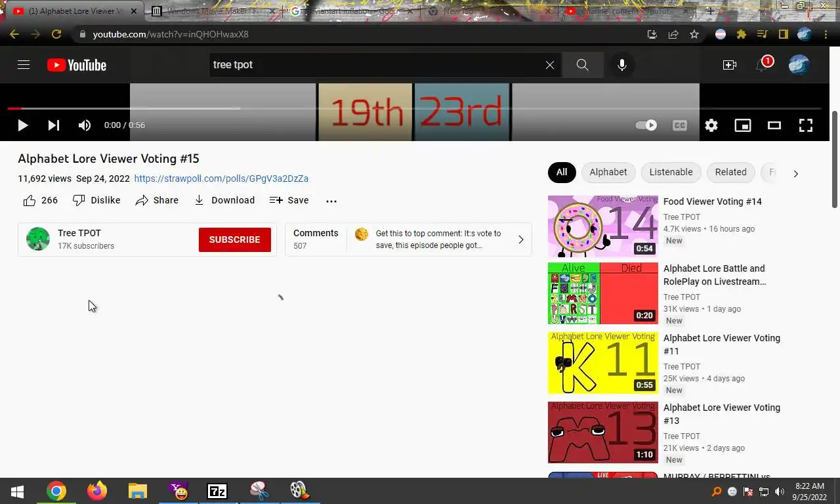Play the video
Viewport: 840px width, 504px height.
(x=22, y=125)
